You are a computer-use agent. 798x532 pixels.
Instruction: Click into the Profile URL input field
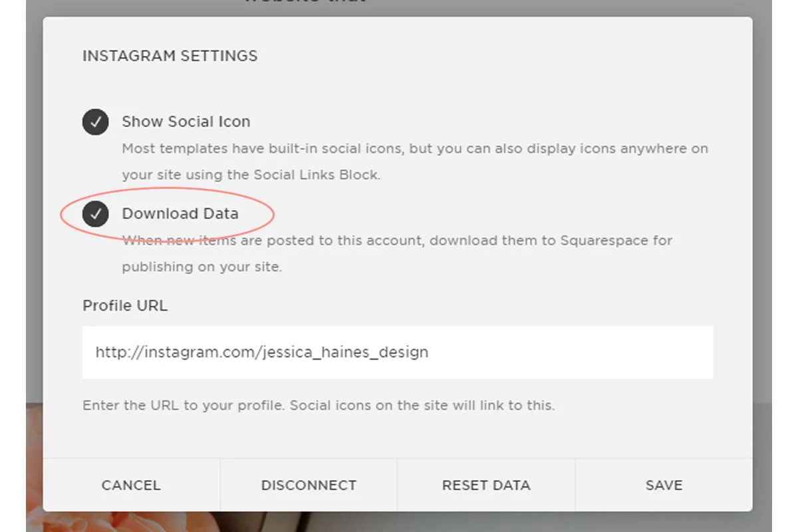click(x=398, y=352)
